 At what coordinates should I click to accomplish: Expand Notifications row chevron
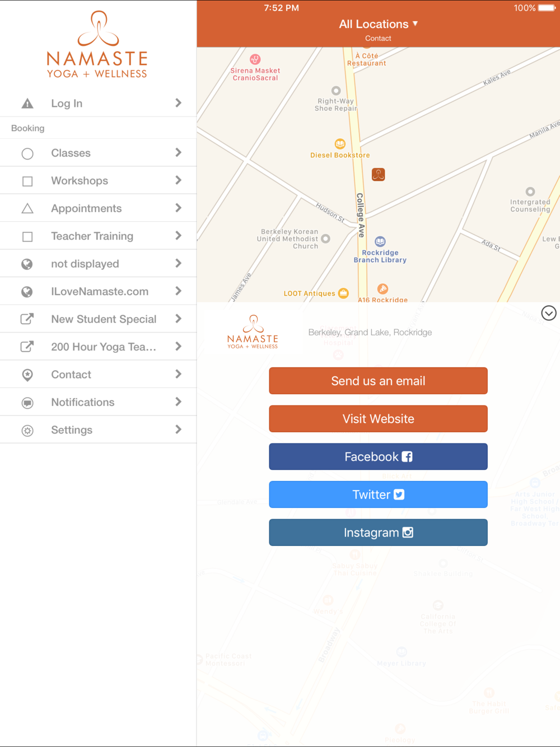(x=178, y=401)
